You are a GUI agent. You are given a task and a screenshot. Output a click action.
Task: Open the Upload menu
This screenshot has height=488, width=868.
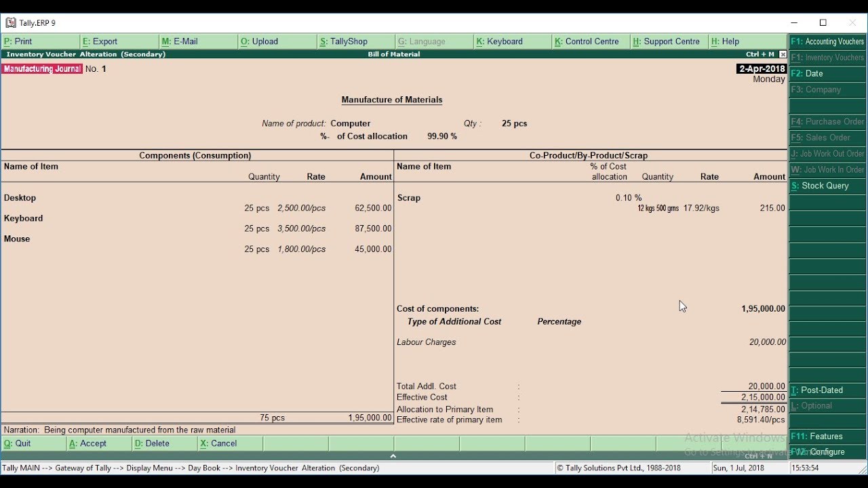pyautogui.click(x=277, y=41)
